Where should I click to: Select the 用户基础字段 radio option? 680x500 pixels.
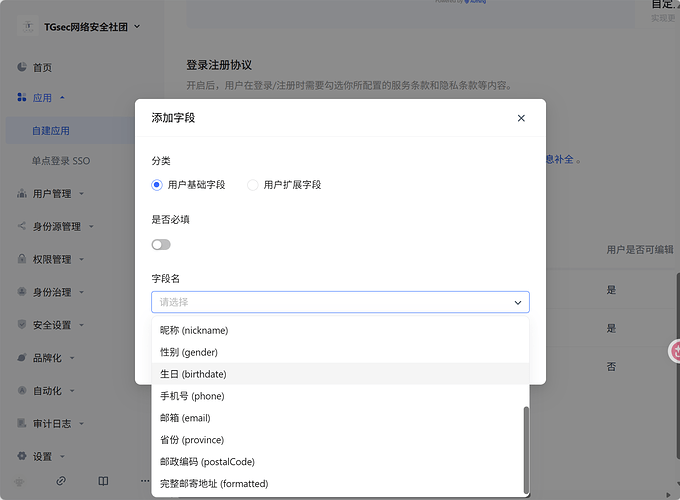188,185
